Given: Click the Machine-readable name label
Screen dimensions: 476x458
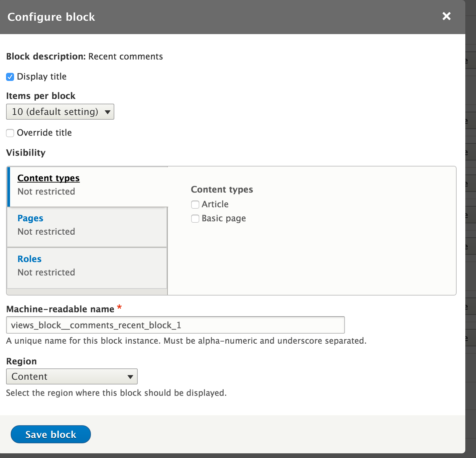Looking at the screenshot, I should click(60, 309).
